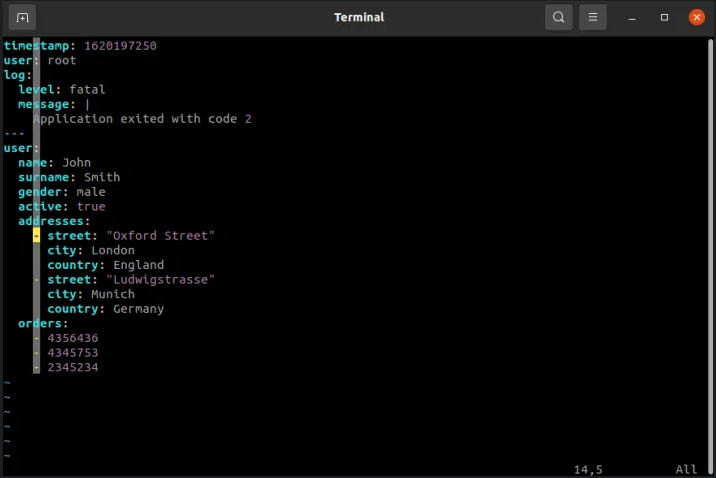Maximize the Terminal window

pos(664,17)
